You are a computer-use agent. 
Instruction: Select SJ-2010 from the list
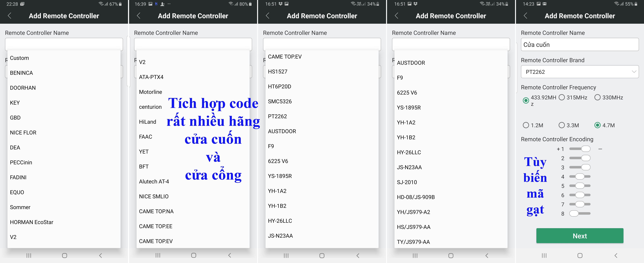(451, 182)
